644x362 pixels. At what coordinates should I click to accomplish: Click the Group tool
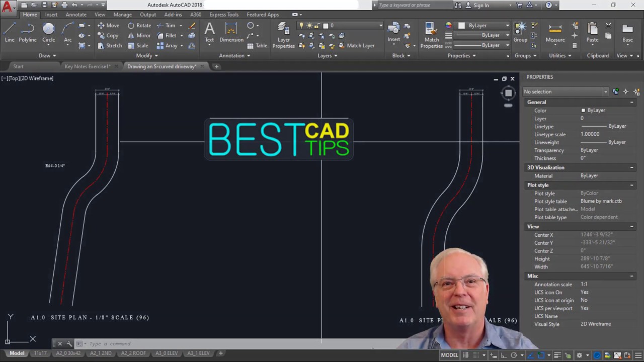(x=520, y=32)
